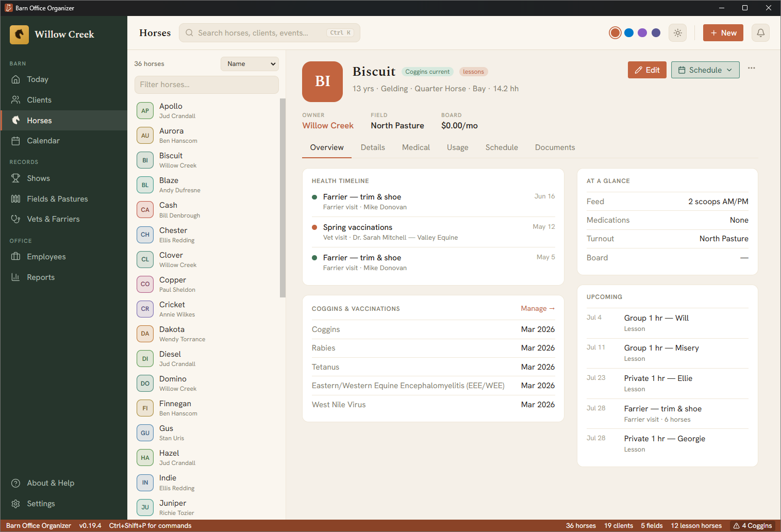Switch to the Medical tab
Screen dimensions: 781x532
click(416, 147)
